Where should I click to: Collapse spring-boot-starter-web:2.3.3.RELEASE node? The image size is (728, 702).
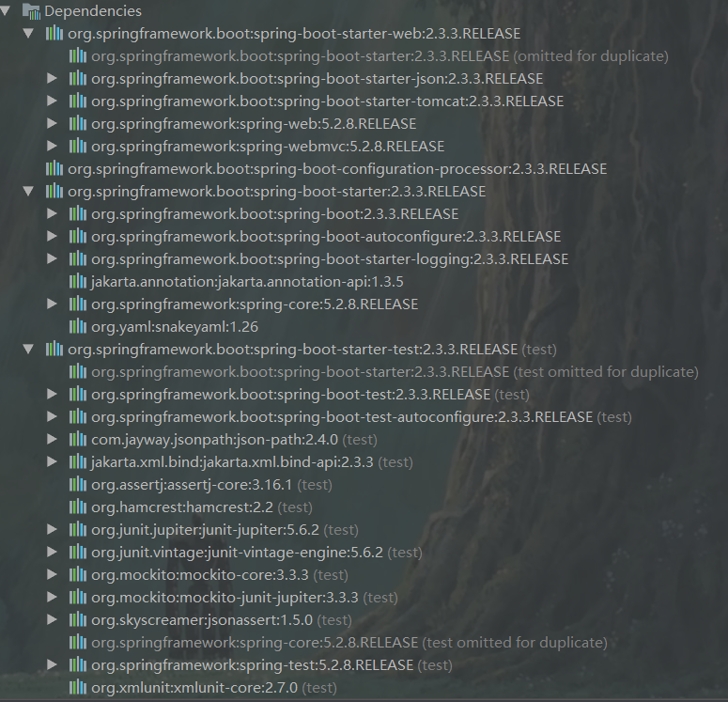click(x=28, y=34)
